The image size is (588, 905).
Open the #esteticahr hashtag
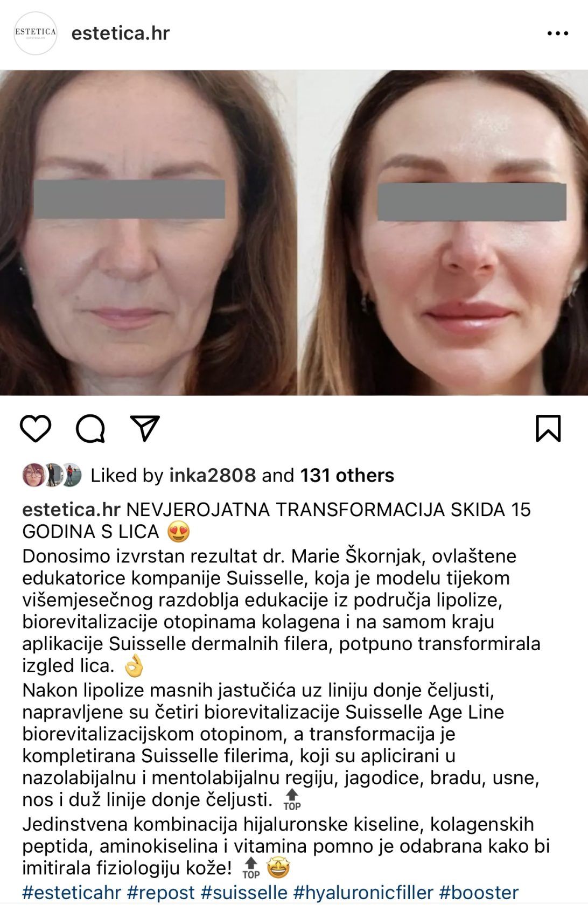coord(72,893)
